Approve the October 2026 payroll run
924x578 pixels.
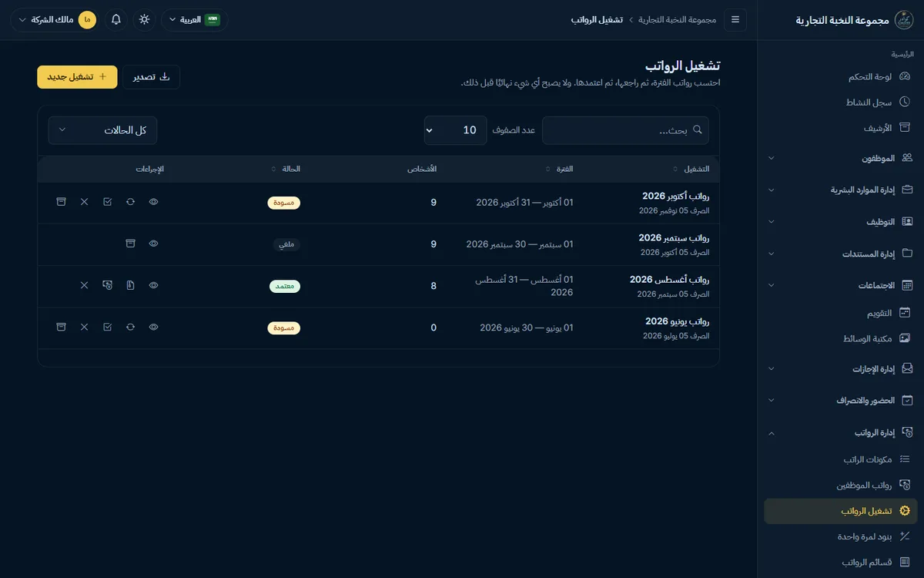pyautogui.click(x=108, y=202)
